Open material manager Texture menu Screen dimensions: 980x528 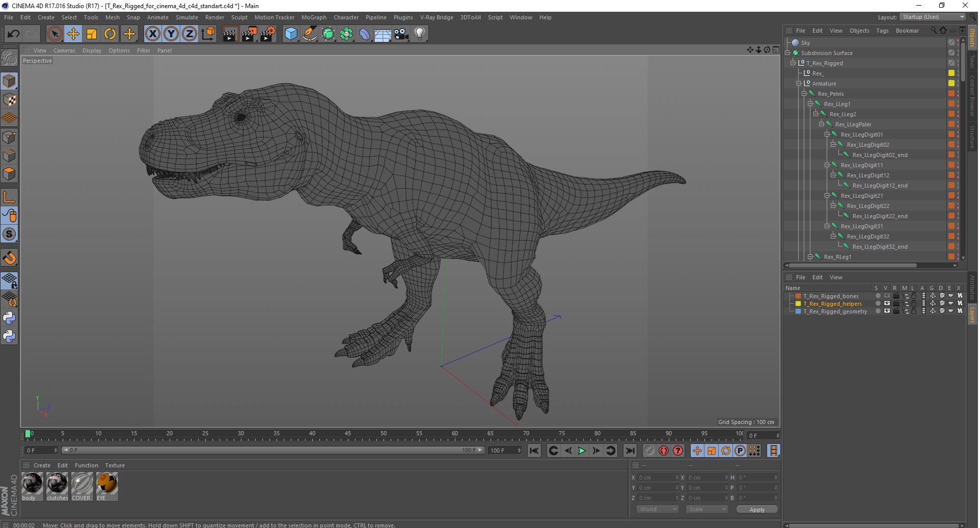pos(115,465)
